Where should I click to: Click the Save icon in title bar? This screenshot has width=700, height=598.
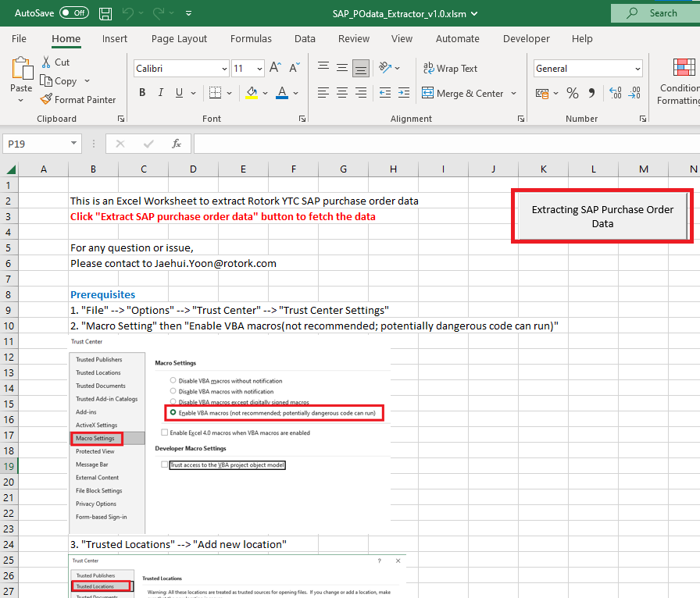pos(105,13)
